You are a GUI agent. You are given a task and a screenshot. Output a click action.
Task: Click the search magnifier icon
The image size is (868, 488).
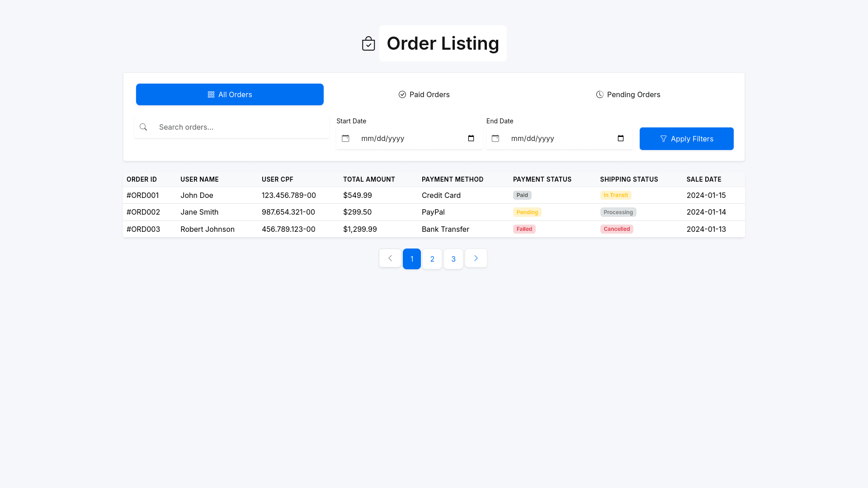(x=143, y=127)
